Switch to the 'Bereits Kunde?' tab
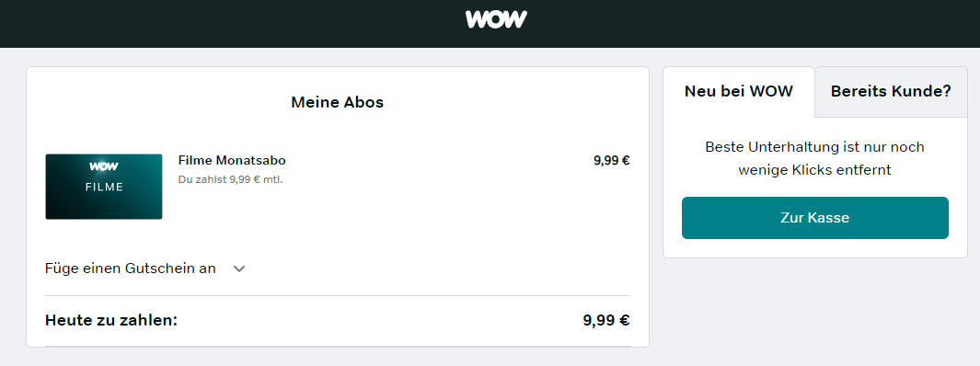This screenshot has height=366, width=980. click(891, 92)
